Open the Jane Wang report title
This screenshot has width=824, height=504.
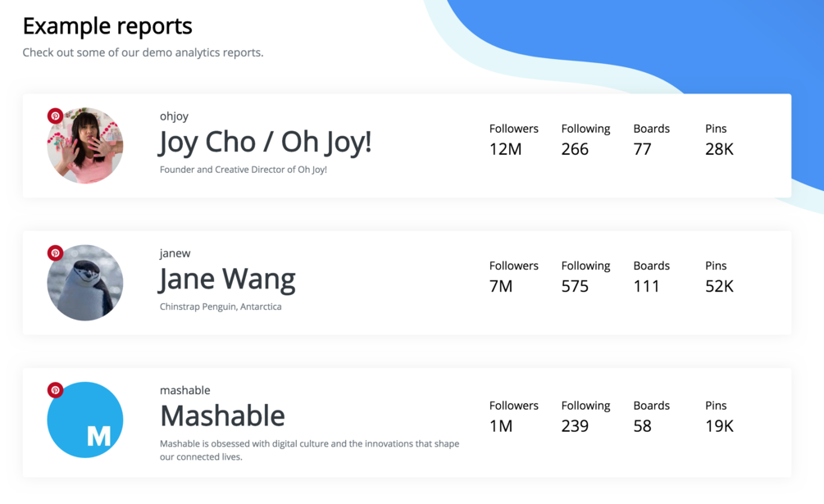click(x=226, y=279)
